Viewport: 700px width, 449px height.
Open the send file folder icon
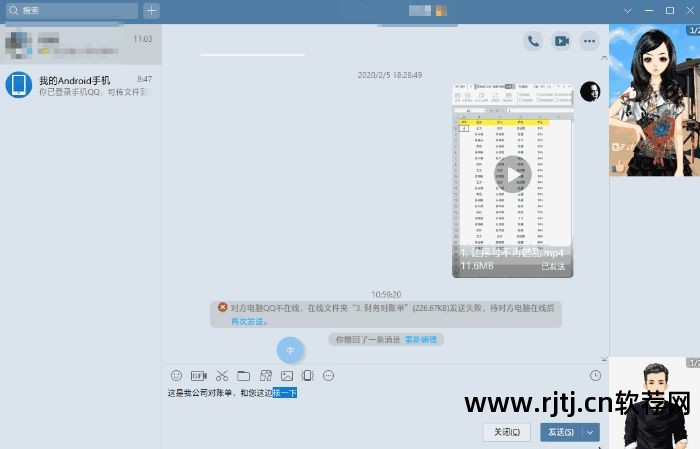click(243, 376)
